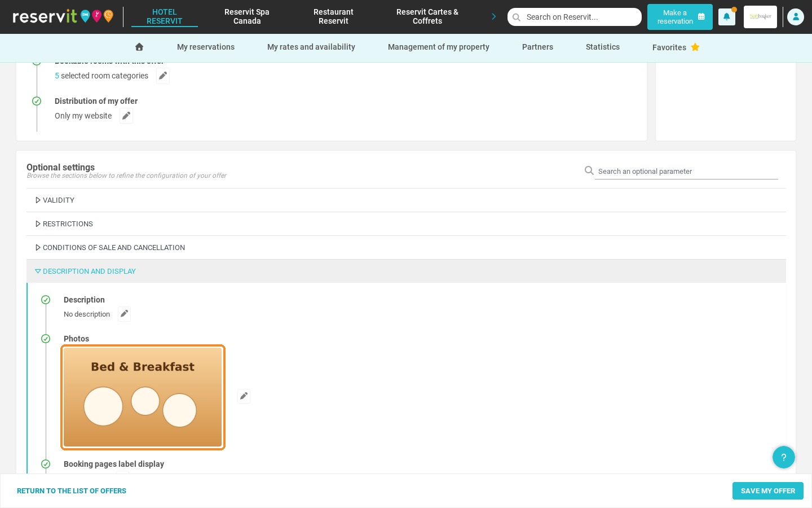Viewport: 812px width, 508px height.
Task: Click the right chevron next to Reservit Cartes
Action: (x=493, y=16)
